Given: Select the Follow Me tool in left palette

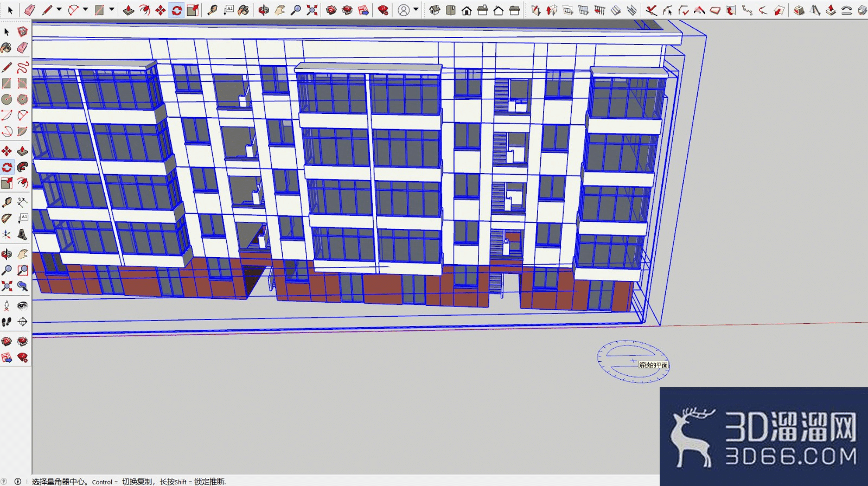Looking at the screenshot, I should coord(22,167).
